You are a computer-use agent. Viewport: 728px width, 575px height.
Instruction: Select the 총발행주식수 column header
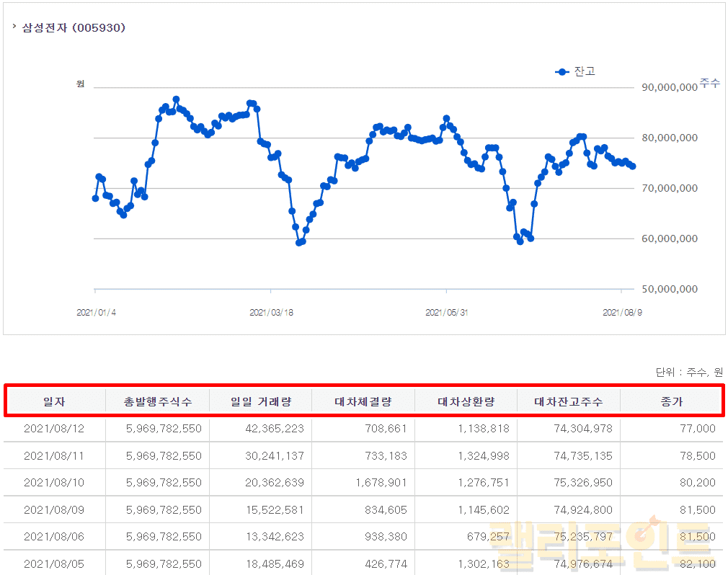pyautogui.click(x=157, y=401)
